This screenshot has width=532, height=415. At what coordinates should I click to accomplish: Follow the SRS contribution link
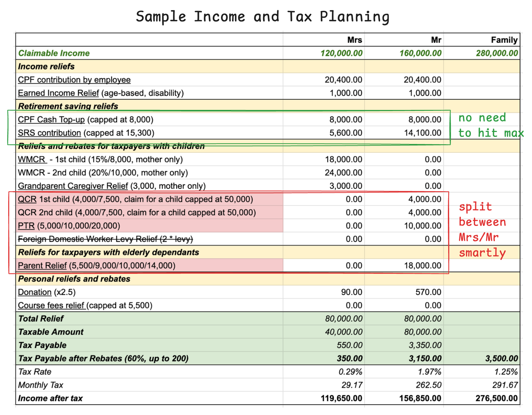tap(49, 133)
